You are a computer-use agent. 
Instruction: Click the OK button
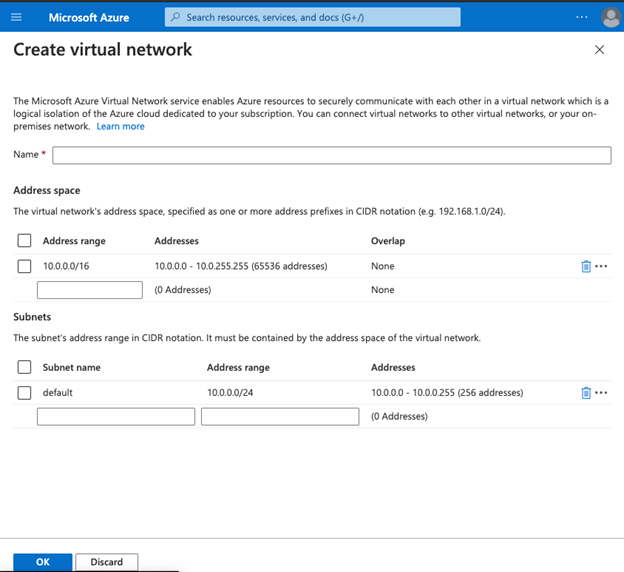coord(43,562)
